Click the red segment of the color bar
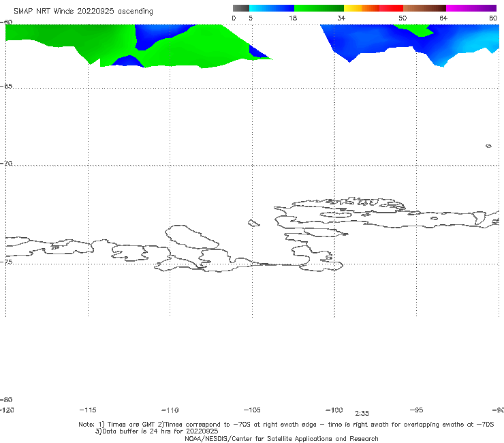This screenshot has height=443, width=504. 391,8
